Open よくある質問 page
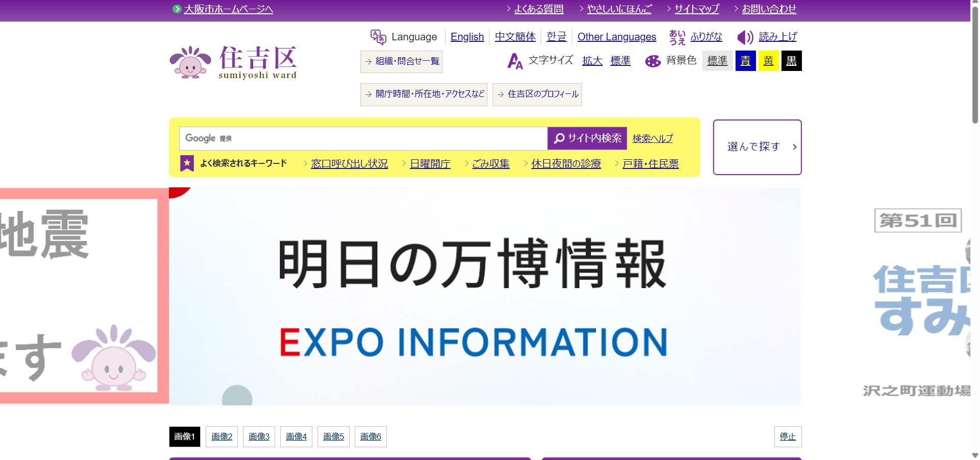This screenshot has height=460, width=980. coord(538,9)
